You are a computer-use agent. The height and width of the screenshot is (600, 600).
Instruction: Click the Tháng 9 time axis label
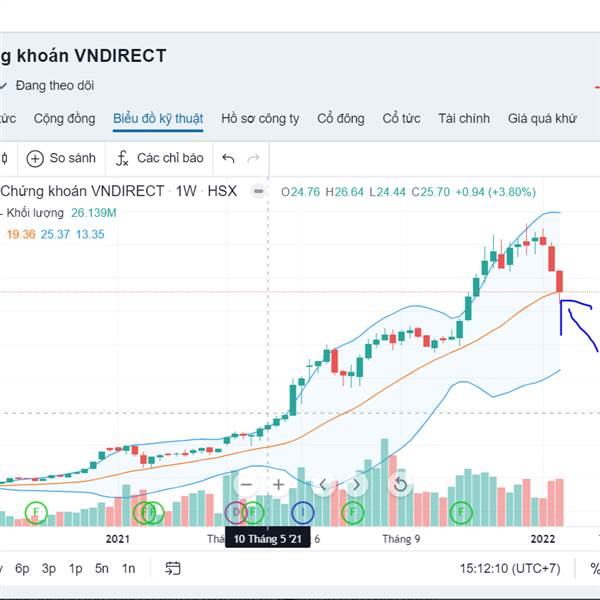click(401, 539)
